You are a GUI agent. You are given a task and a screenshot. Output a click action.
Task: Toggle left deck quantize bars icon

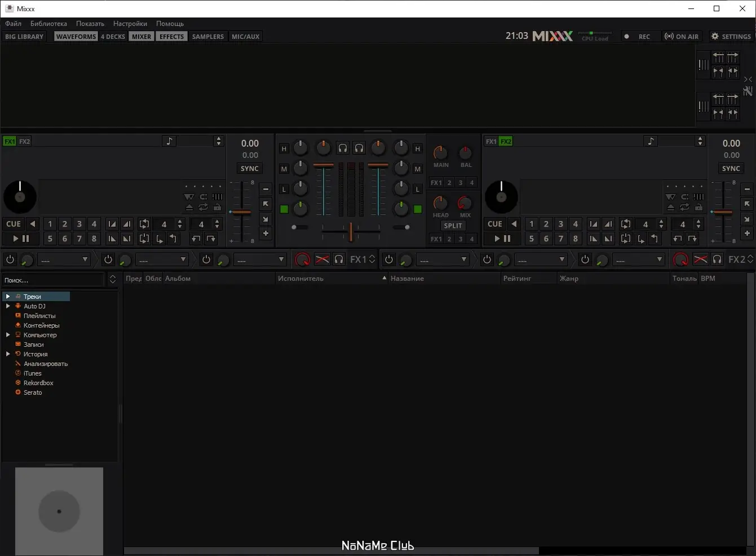(x=217, y=197)
